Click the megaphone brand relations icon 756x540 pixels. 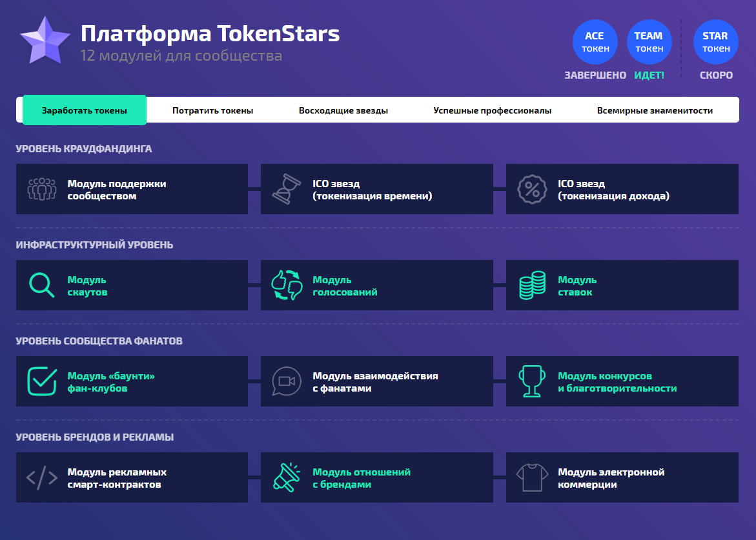[287, 477]
